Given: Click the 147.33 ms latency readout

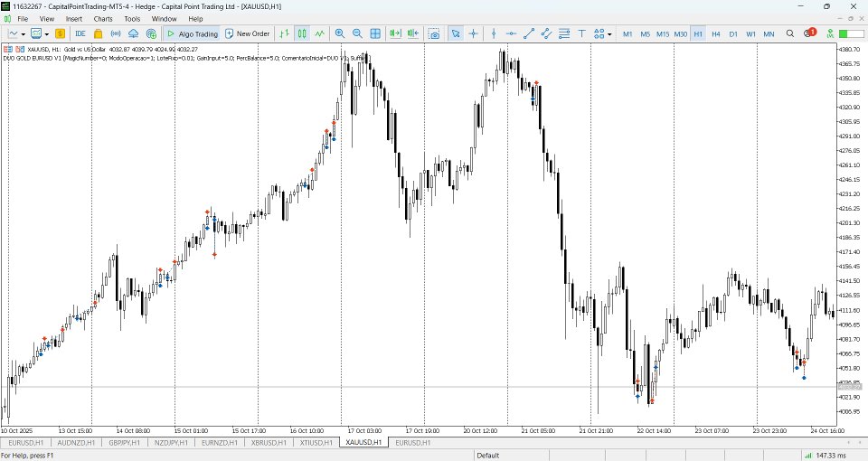Looking at the screenshot, I should [x=832, y=456].
